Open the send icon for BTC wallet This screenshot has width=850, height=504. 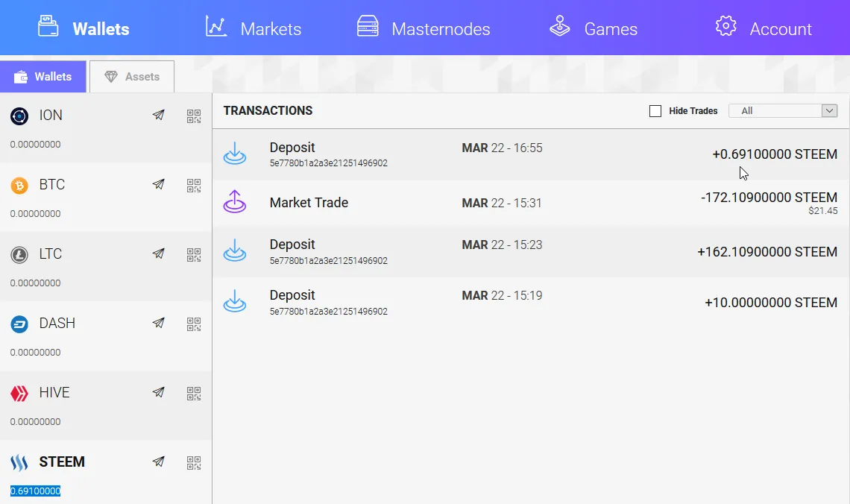point(158,184)
